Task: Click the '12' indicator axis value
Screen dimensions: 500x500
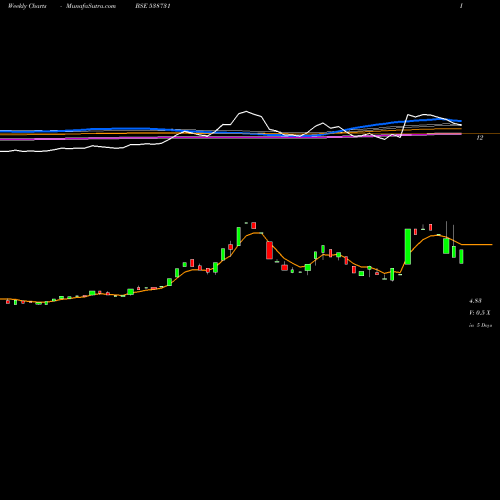Action: 480,137
